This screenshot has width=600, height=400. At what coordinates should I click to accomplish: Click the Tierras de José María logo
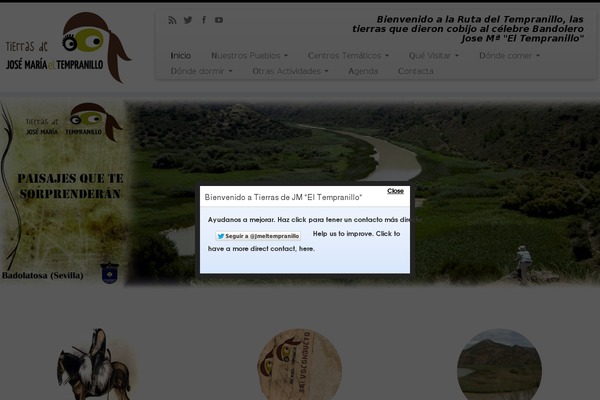pyautogui.click(x=69, y=48)
